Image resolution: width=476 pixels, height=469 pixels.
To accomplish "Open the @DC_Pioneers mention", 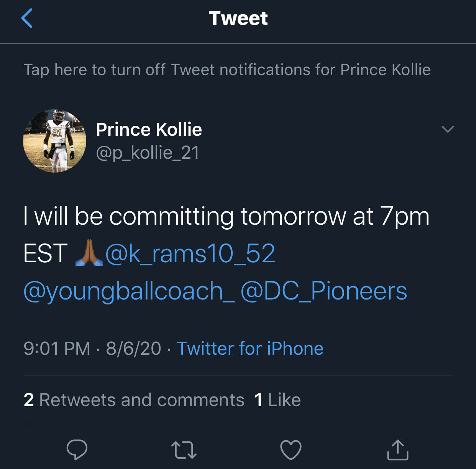I will pyautogui.click(x=324, y=291).
